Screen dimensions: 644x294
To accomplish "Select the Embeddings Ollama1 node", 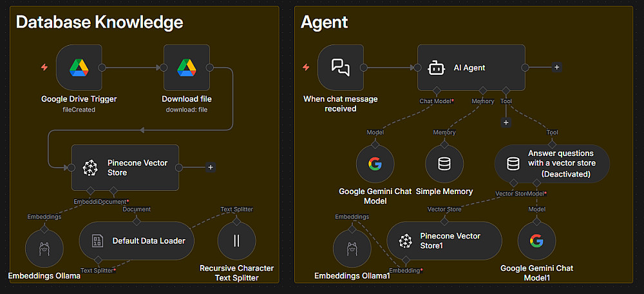I will [352, 249].
